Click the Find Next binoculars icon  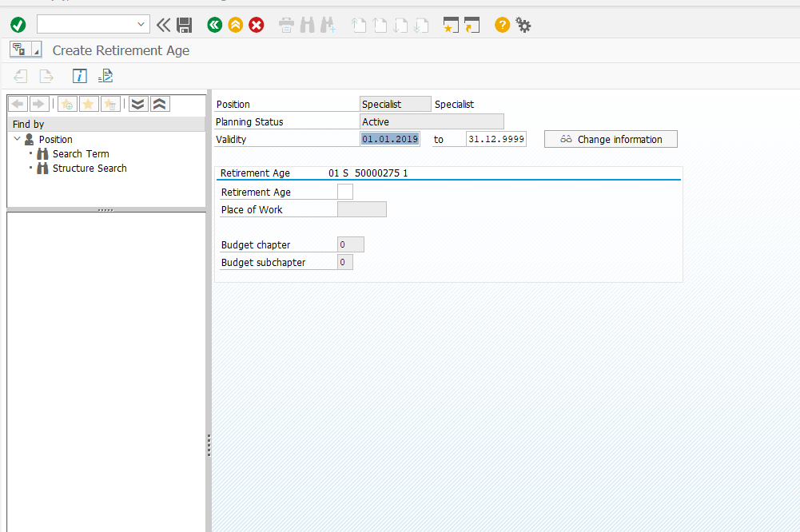tap(328, 25)
